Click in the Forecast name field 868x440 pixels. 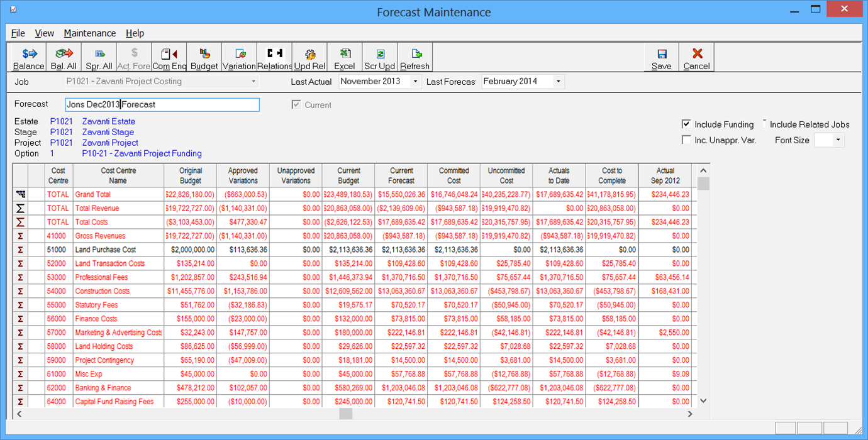point(162,104)
